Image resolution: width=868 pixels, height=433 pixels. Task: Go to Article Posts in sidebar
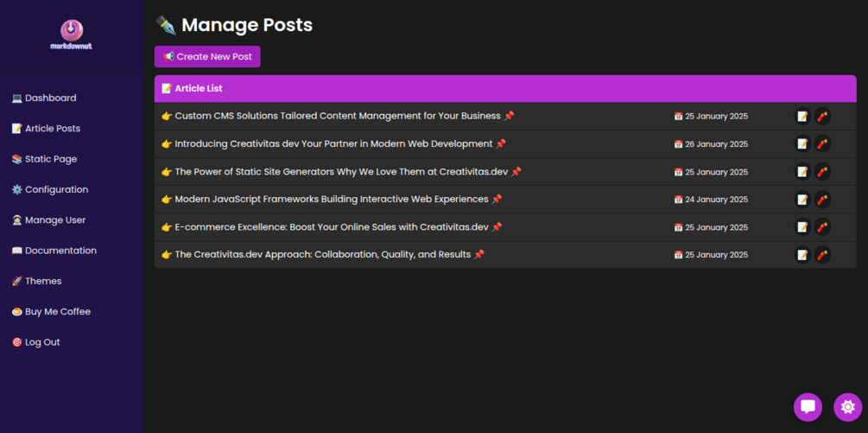(52, 129)
